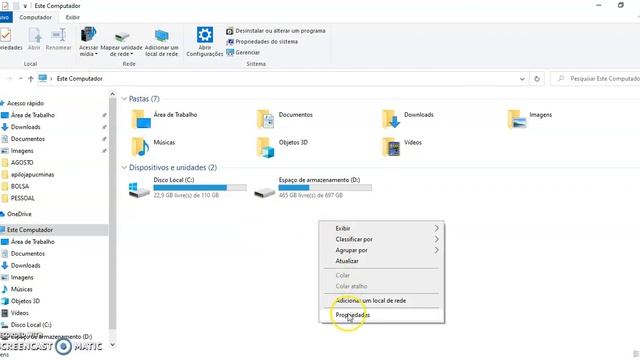
Task: Open Acessar mídia dropdown arrow
Action: 96,54
